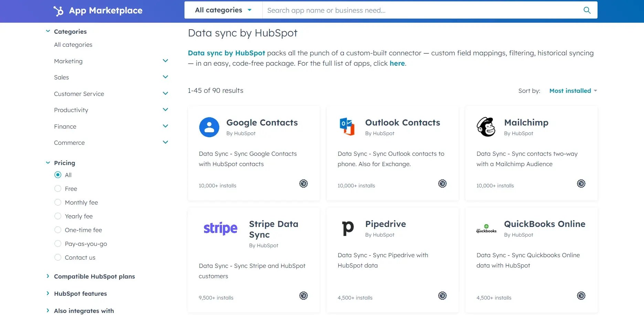Choose the Commerce category label
Viewport: 644px width, 315px height.
(x=69, y=143)
